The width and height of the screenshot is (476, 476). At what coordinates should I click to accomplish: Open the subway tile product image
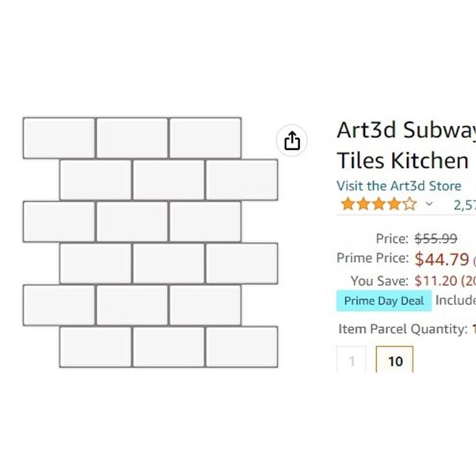click(x=150, y=242)
